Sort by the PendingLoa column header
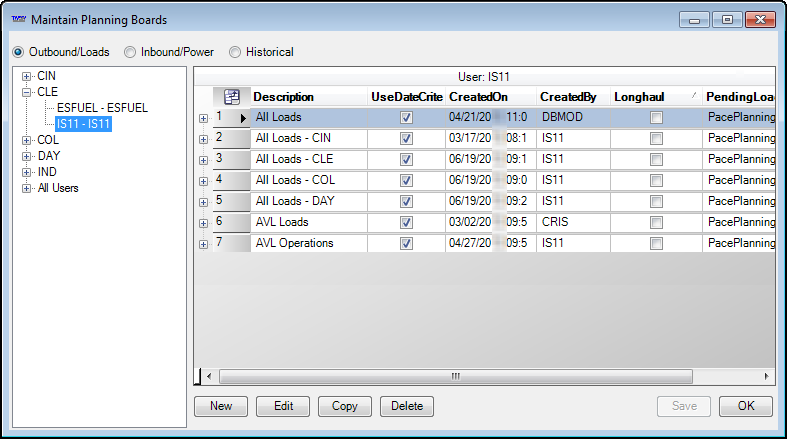 pos(739,97)
